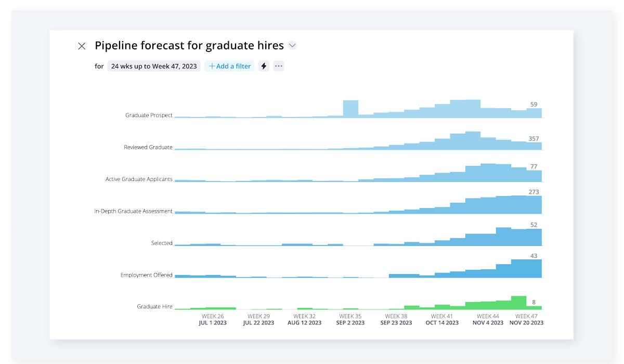Click the value 273 on In-Depth Graduate Assessment
The width and height of the screenshot is (624, 364).
pyautogui.click(x=534, y=192)
